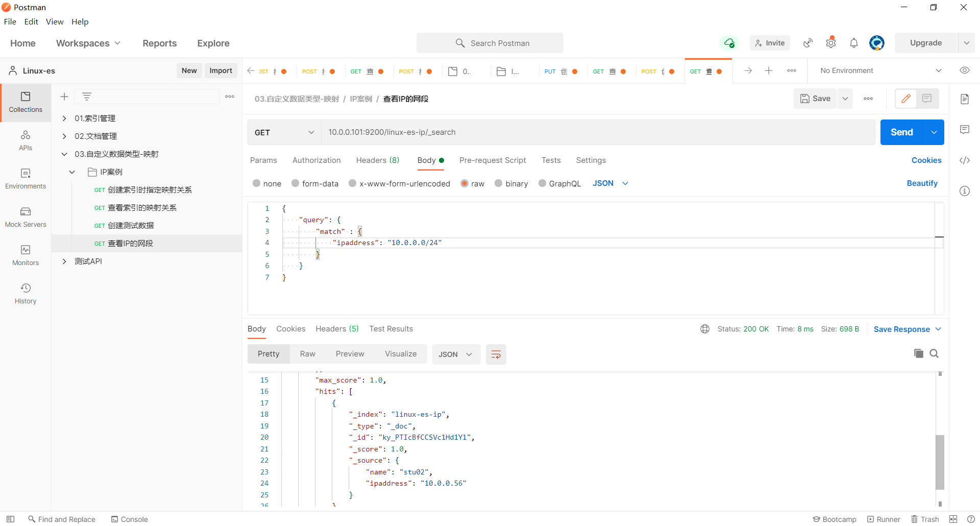Switch to the Pre-request Script tab
Screen dimensions: 980x526
pos(493,160)
